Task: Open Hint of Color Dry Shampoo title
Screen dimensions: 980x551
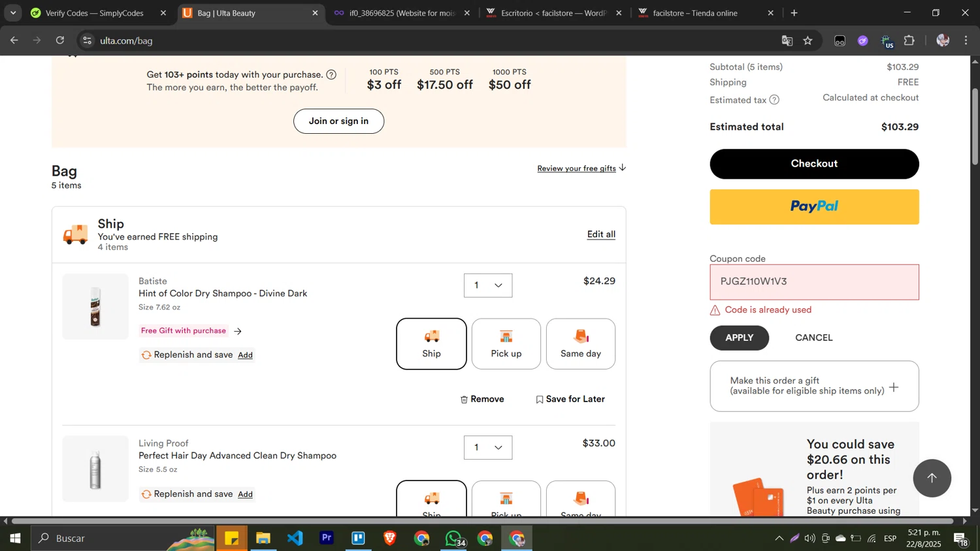Action: click(223, 294)
